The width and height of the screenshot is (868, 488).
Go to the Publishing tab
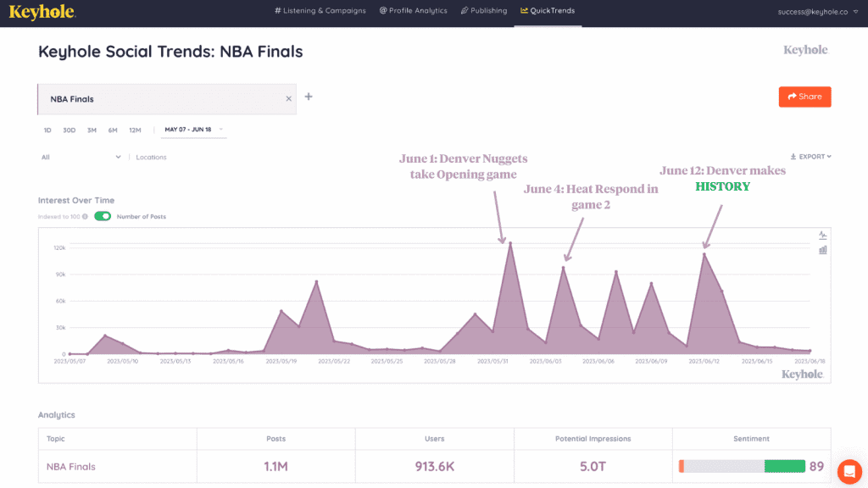click(484, 10)
